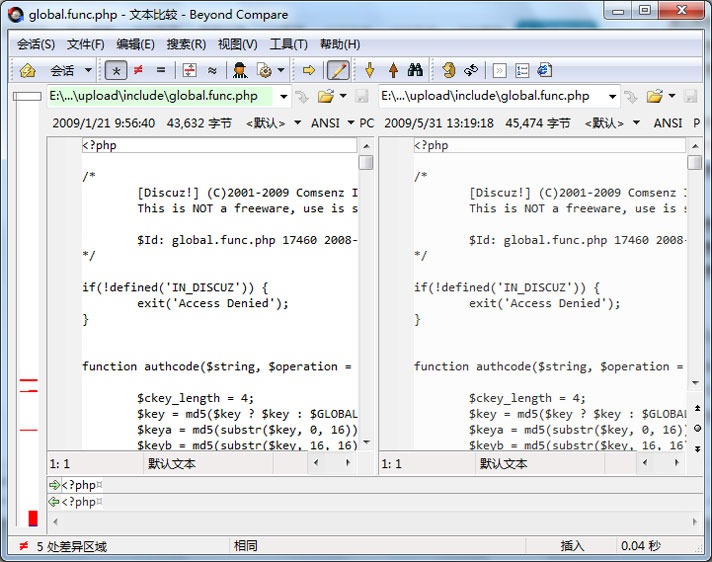Open 帮助(H) menu
The width and height of the screenshot is (712, 562).
(340, 44)
